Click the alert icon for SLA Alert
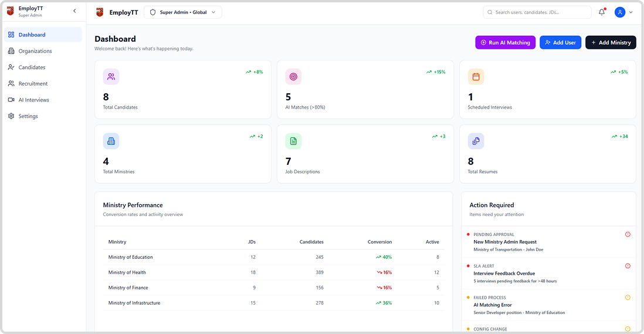The image size is (644, 334). coord(628,266)
